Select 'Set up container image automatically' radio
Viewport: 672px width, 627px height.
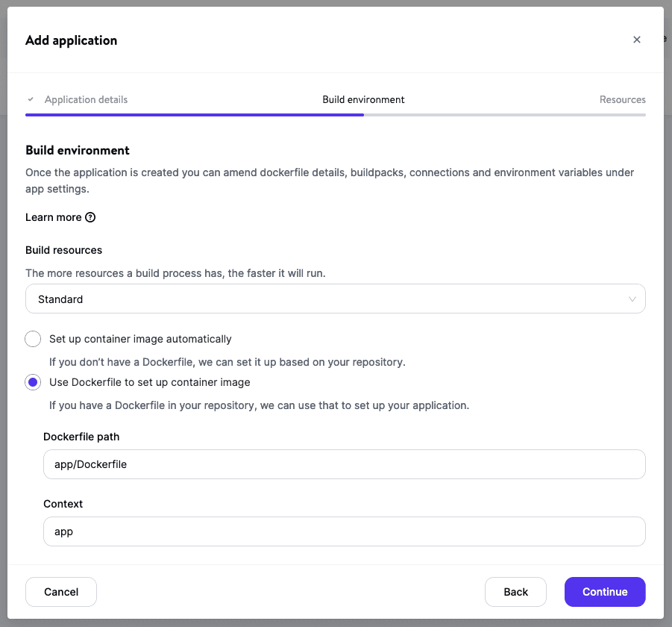33,339
